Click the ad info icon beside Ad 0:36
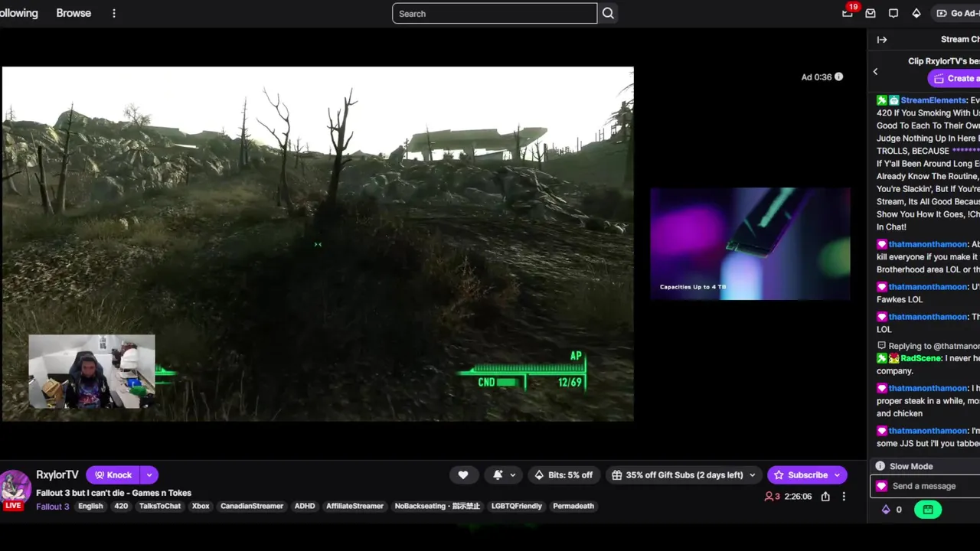Image resolution: width=980 pixels, height=551 pixels. (838, 77)
